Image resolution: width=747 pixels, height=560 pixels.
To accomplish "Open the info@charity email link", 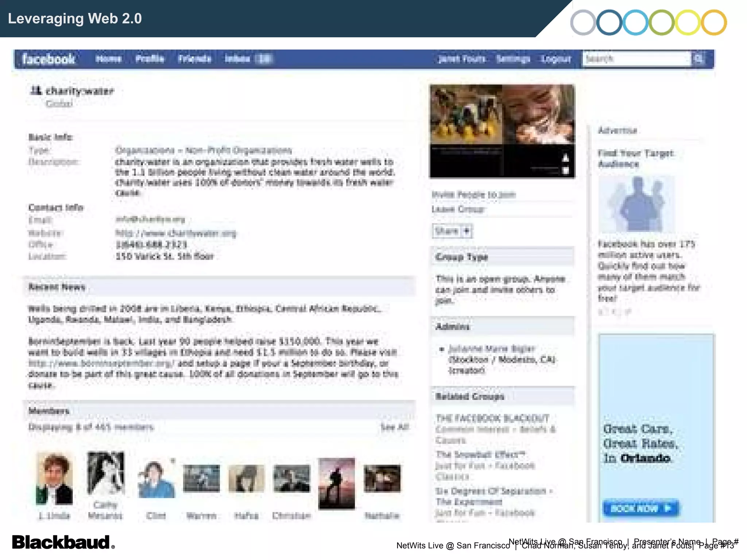I will coord(150,219).
